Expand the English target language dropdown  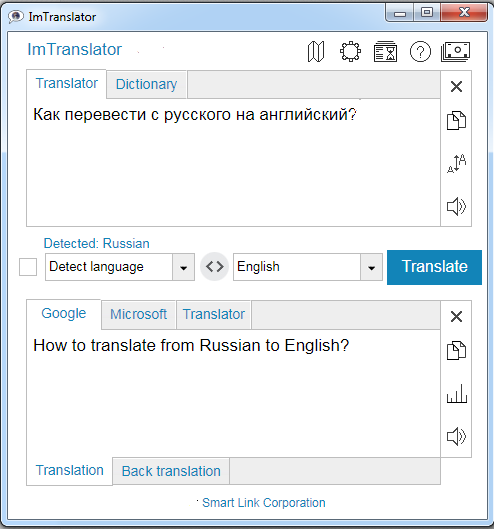coord(371,267)
